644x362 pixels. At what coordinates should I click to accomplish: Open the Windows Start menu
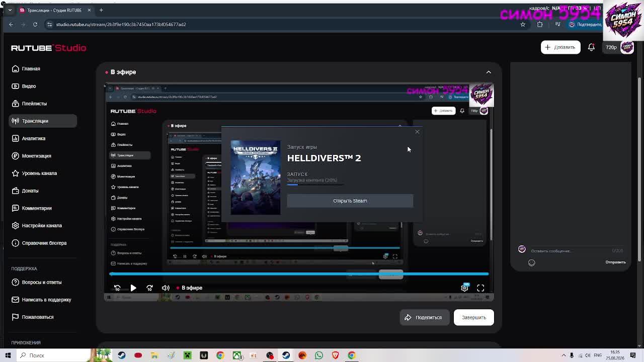coord(8,355)
